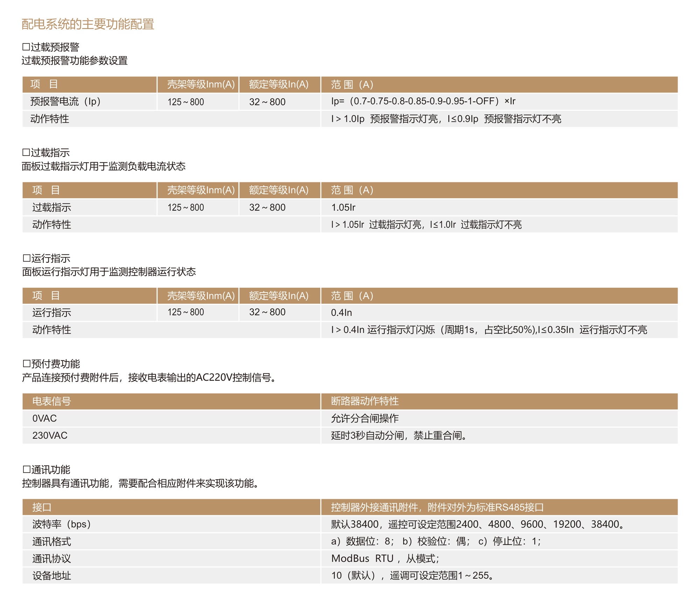This screenshot has width=700, height=592.
Task: Click the 波特率（bps）row label
Action: pyautogui.click(x=62, y=524)
